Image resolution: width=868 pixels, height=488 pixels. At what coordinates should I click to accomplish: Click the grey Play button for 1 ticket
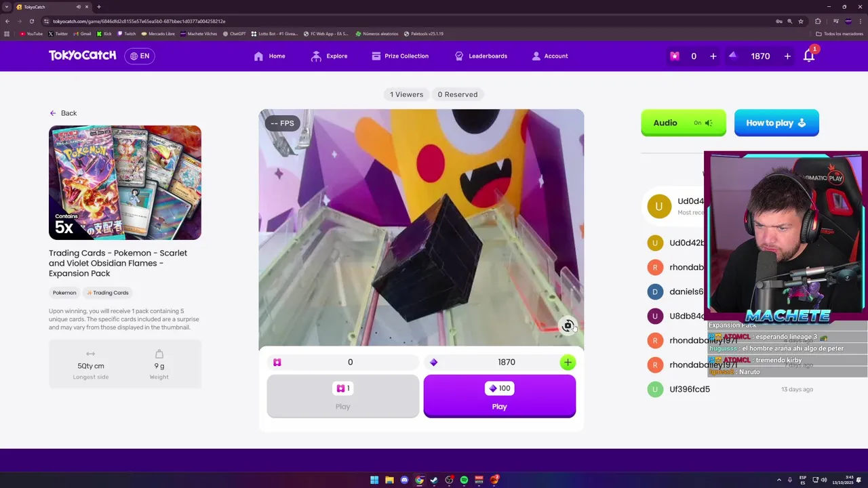[x=342, y=396]
